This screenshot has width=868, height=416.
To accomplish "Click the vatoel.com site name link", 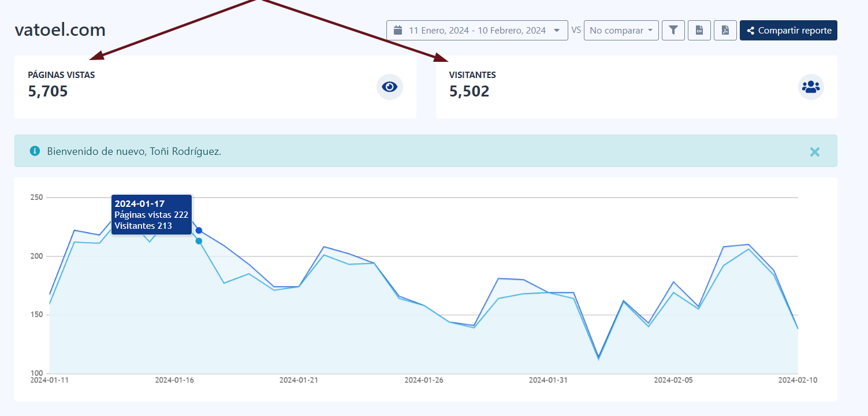I will pyautogui.click(x=59, y=29).
